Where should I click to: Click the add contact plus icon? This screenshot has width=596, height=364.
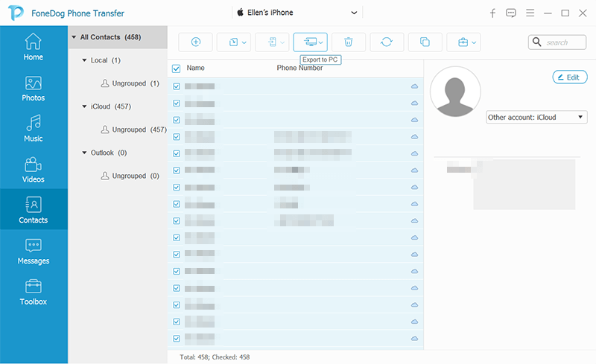tap(195, 42)
